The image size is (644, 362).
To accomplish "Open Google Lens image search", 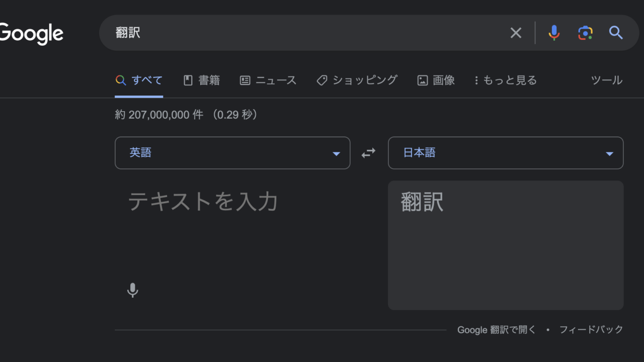I will coord(585,33).
